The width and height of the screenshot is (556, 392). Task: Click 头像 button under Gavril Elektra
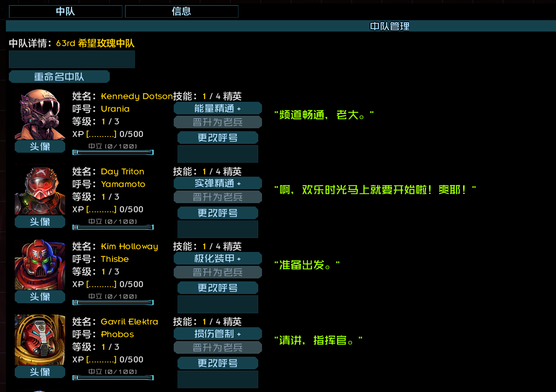point(40,372)
